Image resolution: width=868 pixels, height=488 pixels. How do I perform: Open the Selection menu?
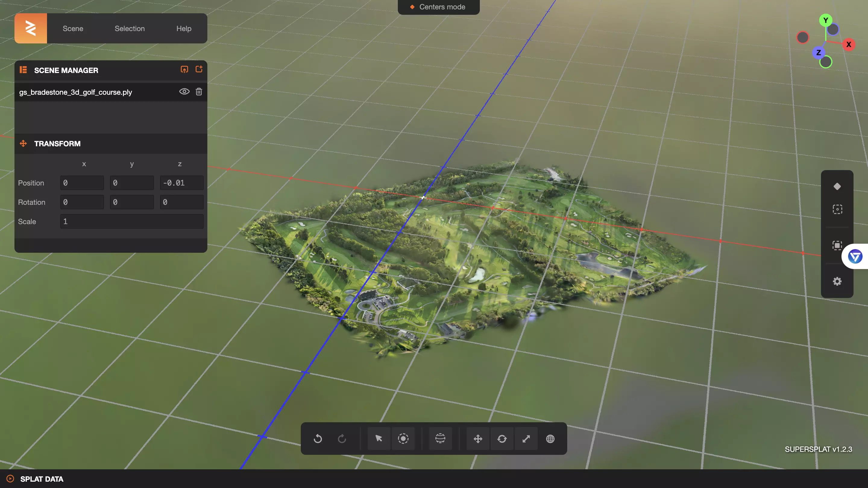pyautogui.click(x=130, y=28)
